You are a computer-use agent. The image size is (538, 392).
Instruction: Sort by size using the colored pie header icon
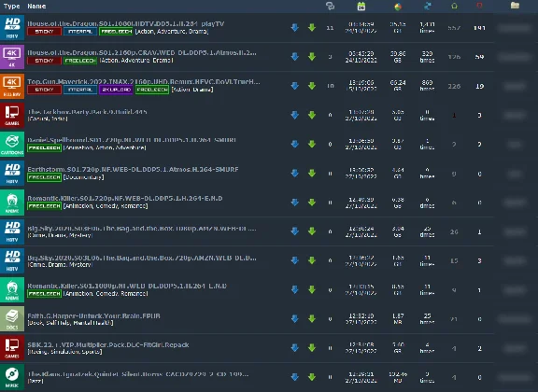(x=398, y=7)
